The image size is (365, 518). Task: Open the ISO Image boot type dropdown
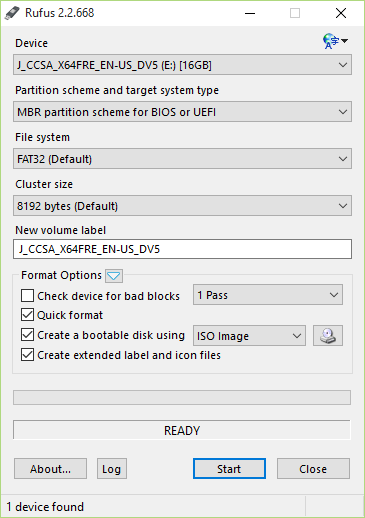click(x=249, y=336)
